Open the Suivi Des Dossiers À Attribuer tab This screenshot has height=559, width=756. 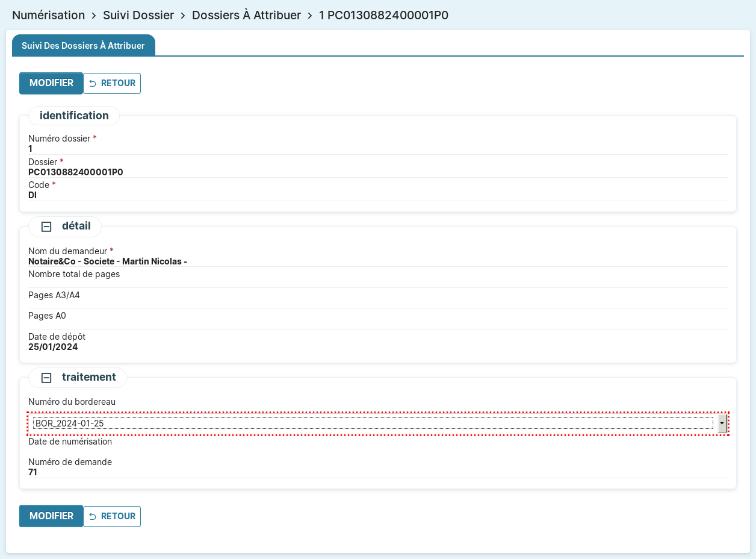click(x=83, y=46)
